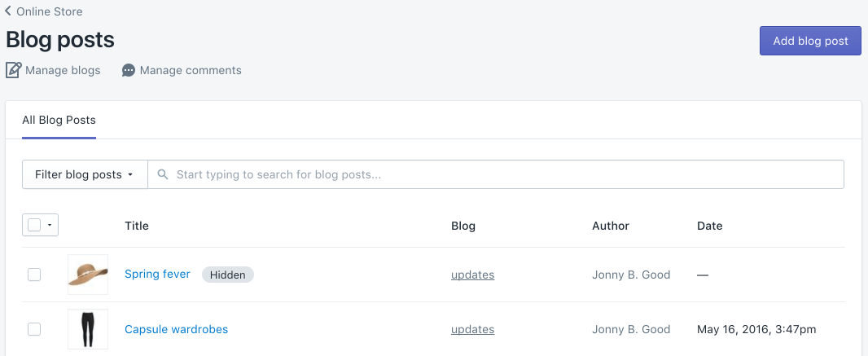The image size is (868, 356).
Task: Toggle the select-all blog posts checkbox
Action: 34,225
